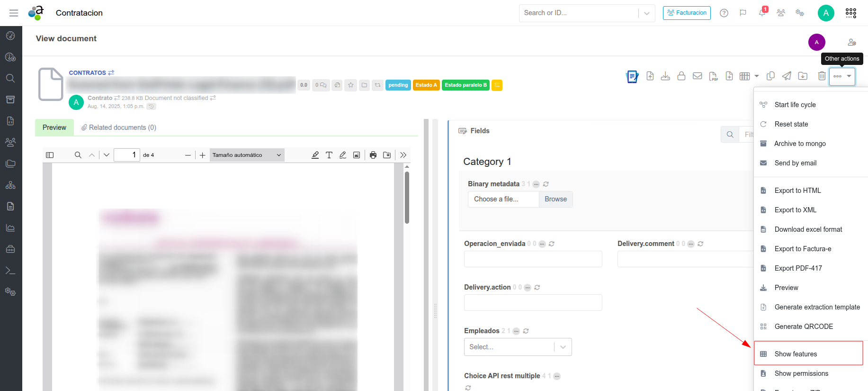
Task: Click the paper plane send icon
Action: click(787, 76)
